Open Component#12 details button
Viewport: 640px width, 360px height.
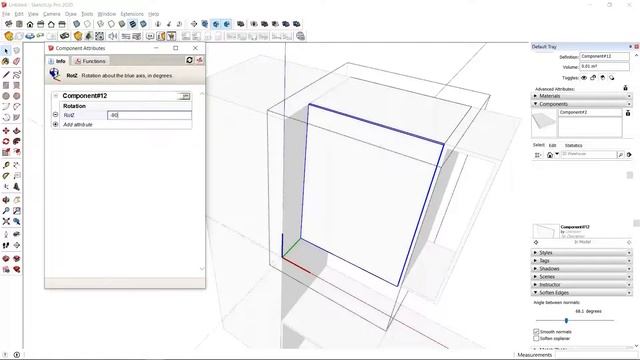click(184, 96)
